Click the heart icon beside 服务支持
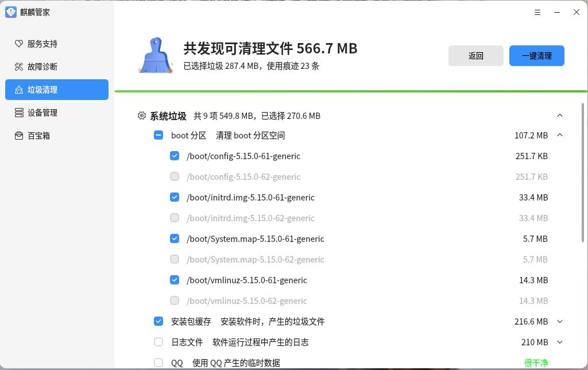The height and width of the screenshot is (370, 588). tap(19, 44)
